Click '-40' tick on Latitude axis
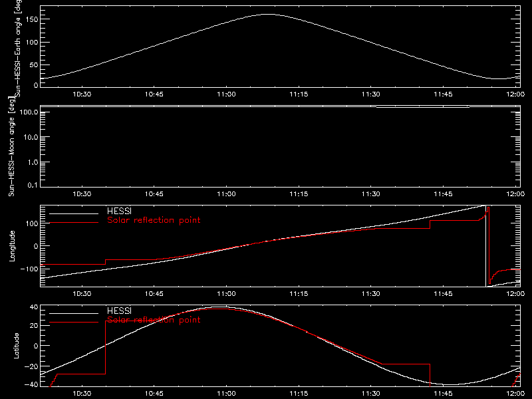 [x=31, y=384]
